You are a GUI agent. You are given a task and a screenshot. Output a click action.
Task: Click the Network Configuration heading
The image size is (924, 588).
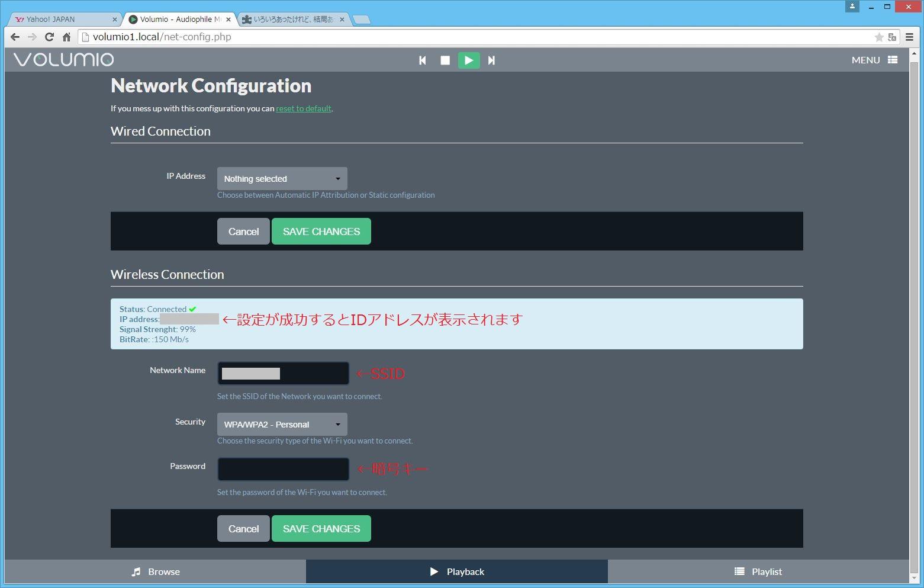click(211, 86)
